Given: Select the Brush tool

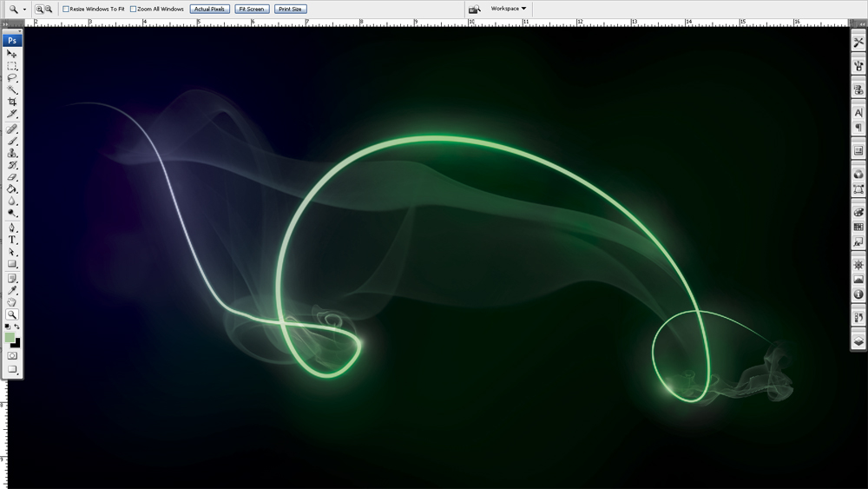Looking at the screenshot, I should [x=11, y=142].
